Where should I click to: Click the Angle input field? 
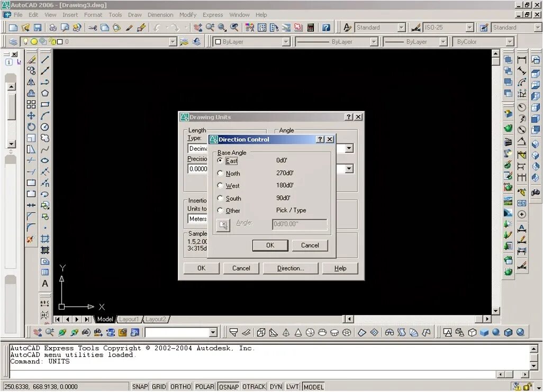pyautogui.click(x=300, y=224)
